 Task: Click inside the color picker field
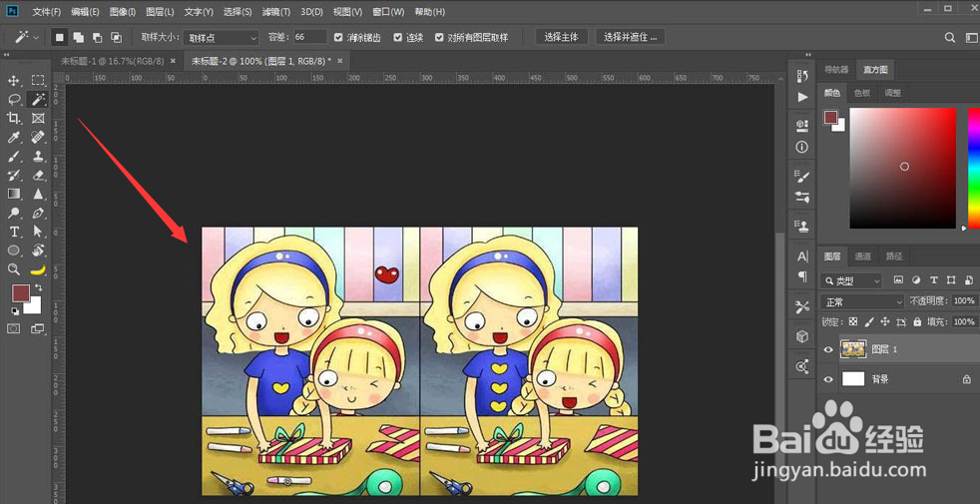[x=902, y=168]
